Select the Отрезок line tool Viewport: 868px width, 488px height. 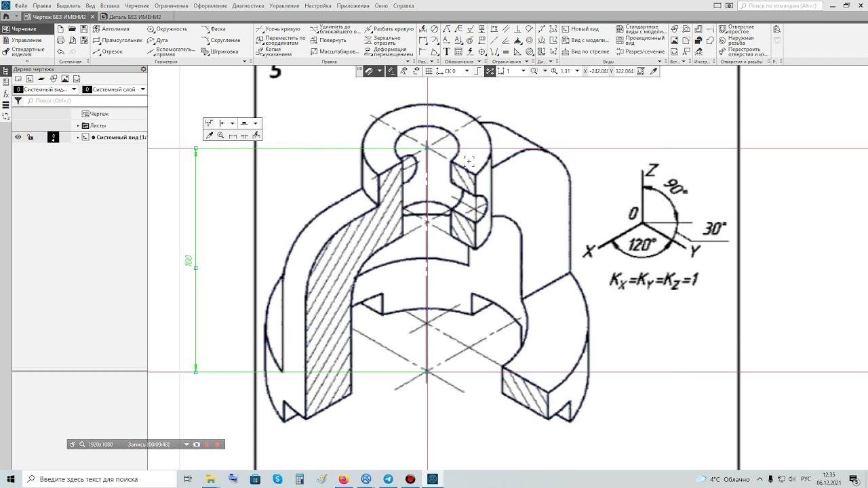click(108, 52)
